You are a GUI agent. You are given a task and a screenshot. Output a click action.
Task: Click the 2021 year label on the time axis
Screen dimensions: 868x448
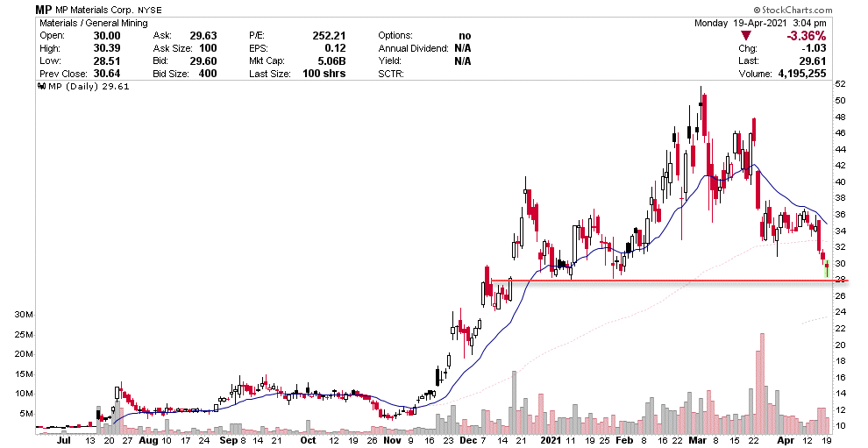click(549, 441)
